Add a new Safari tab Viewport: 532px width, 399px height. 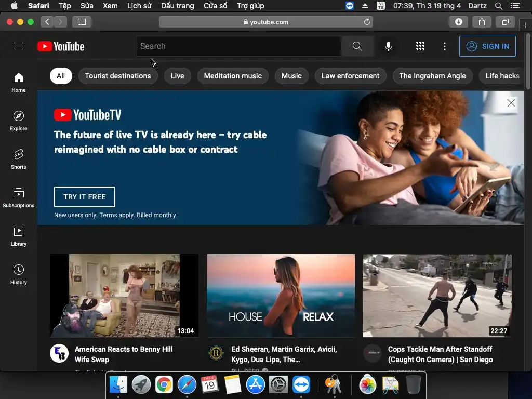coord(525,25)
